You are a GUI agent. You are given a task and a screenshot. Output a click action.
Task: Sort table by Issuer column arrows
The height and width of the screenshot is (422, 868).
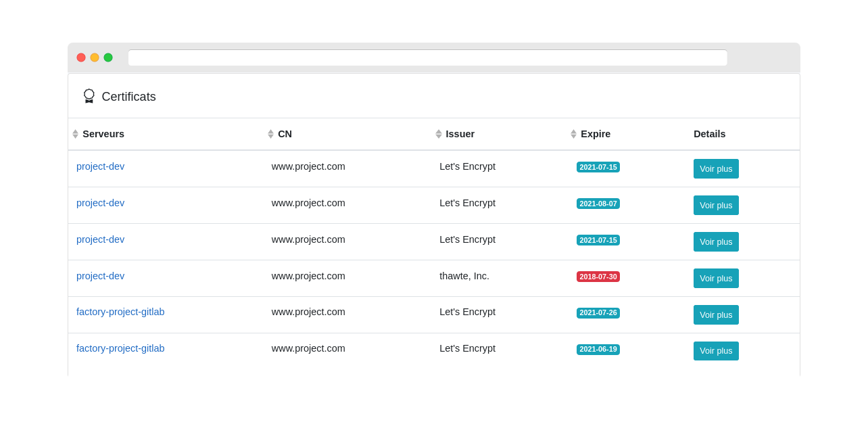click(x=439, y=134)
